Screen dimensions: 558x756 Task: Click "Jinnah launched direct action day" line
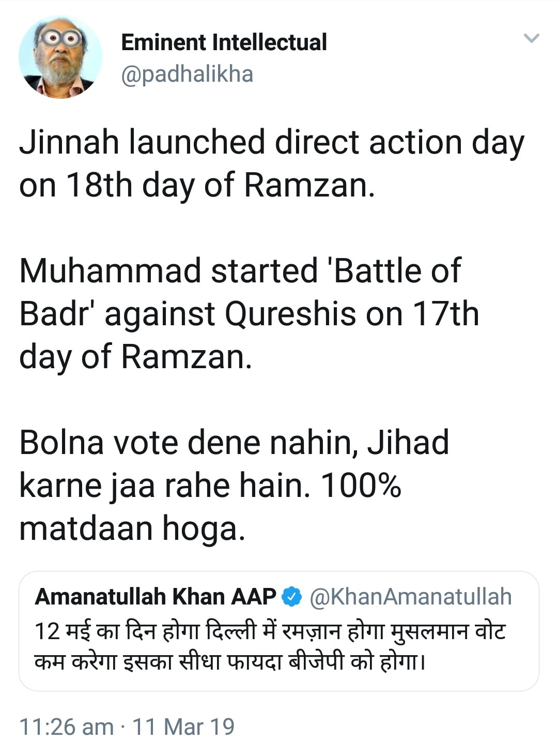(272, 143)
